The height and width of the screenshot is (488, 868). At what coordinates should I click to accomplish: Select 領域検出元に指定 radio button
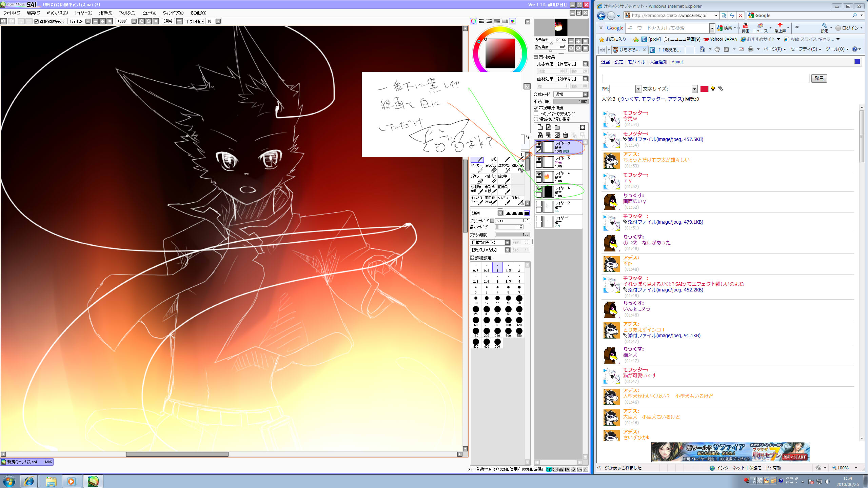(536, 119)
